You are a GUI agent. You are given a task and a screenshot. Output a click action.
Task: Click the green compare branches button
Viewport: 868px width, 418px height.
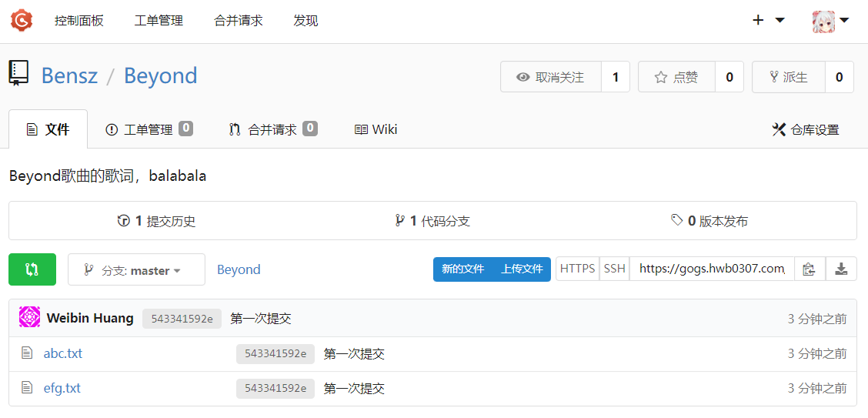[32, 269]
